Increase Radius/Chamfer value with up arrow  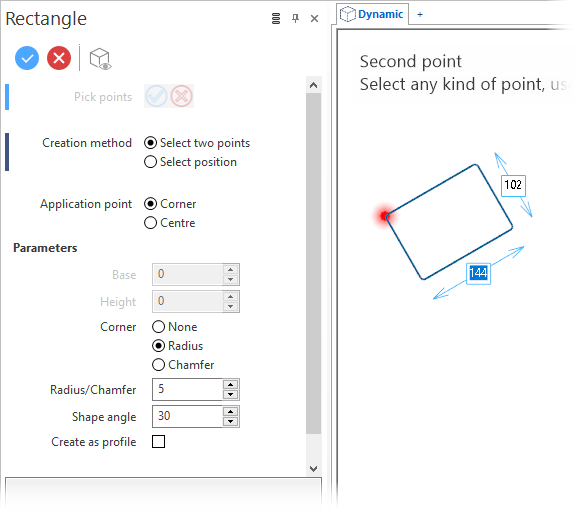[x=231, y=385]
